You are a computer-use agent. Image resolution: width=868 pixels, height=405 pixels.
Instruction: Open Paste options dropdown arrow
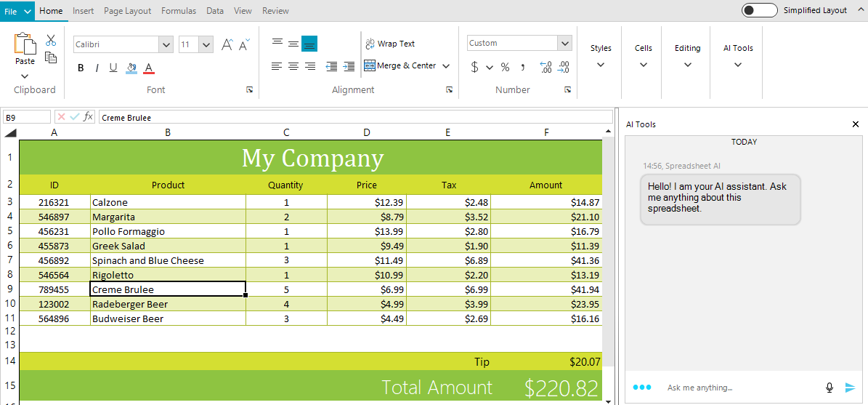tap(25, 76)
